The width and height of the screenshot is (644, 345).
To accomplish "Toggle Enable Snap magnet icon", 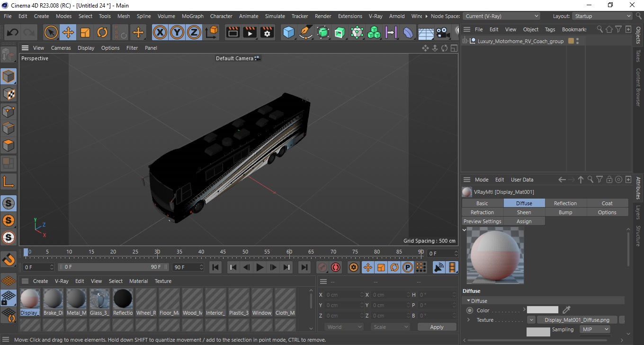I will 9,260.
